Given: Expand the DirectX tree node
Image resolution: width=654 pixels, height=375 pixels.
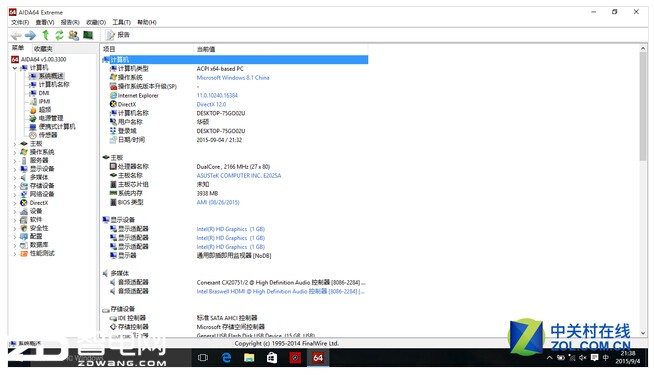Looking at the screenshot, I should coord(15,203).
